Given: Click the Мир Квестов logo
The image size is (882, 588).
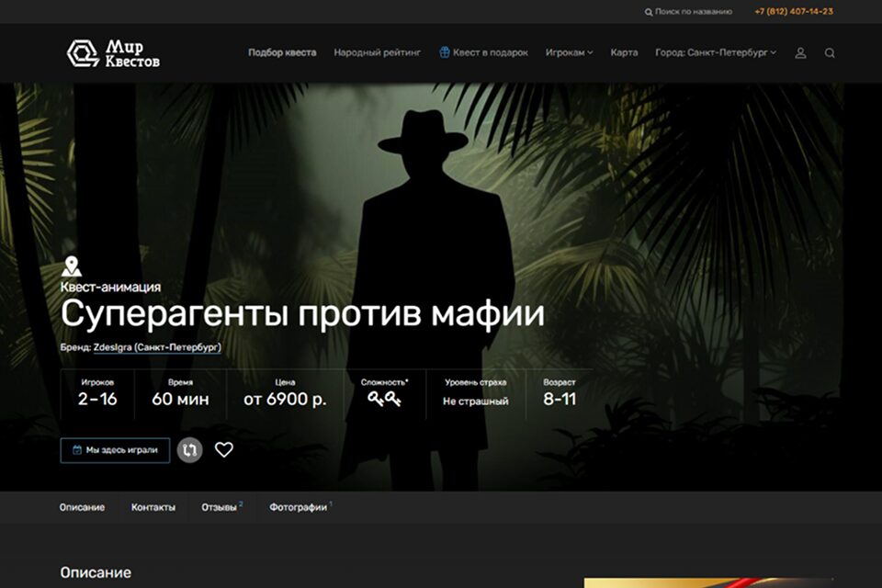Looking at the screenshot, I should [x=113, y=53].
